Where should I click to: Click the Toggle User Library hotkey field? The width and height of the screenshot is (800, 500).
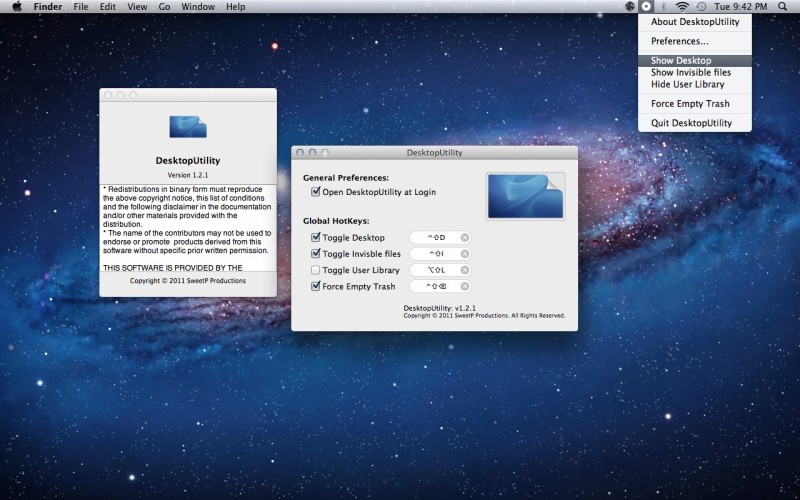[x=440, y=270]
